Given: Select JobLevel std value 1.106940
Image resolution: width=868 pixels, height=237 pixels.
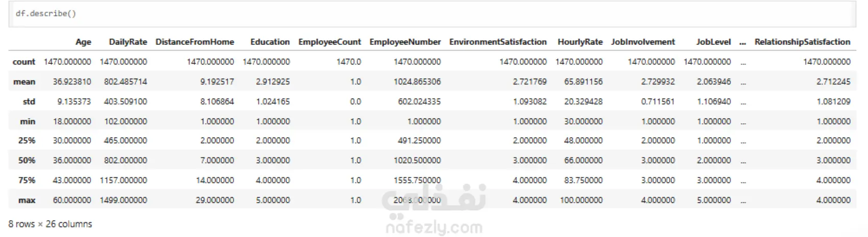Looking at the screenshot, I should [714, 101].
